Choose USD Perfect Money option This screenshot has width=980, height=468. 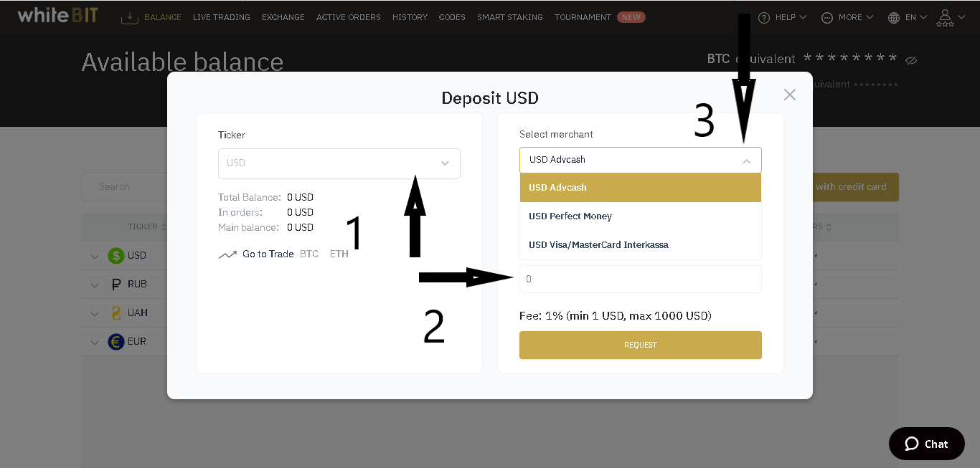point(641,216)
